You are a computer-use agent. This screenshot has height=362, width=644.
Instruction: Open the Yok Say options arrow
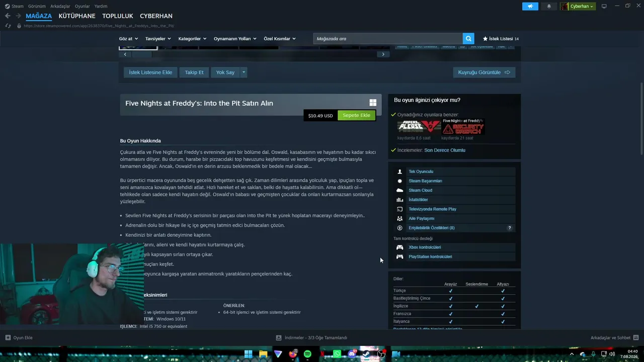coord(244,72)
